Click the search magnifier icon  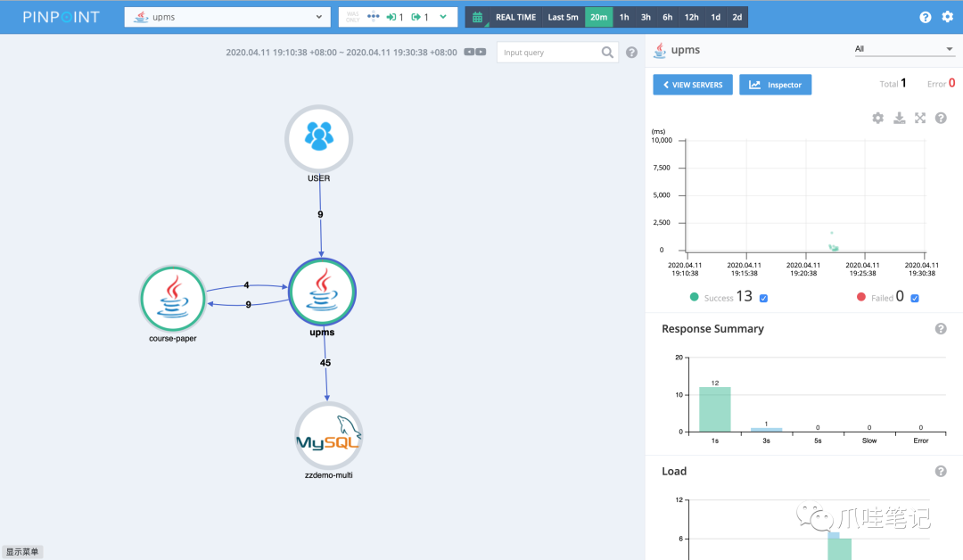click(x=607, y=53)
